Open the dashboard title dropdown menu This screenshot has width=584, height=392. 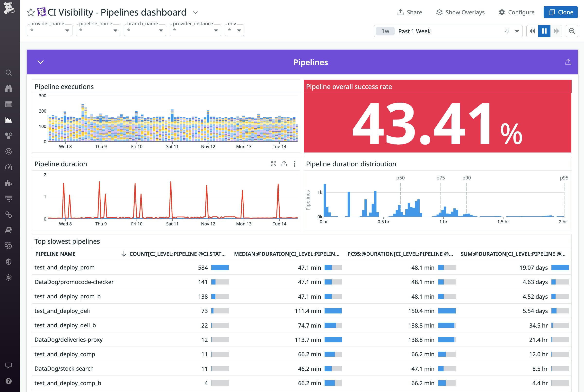(195, 12)
